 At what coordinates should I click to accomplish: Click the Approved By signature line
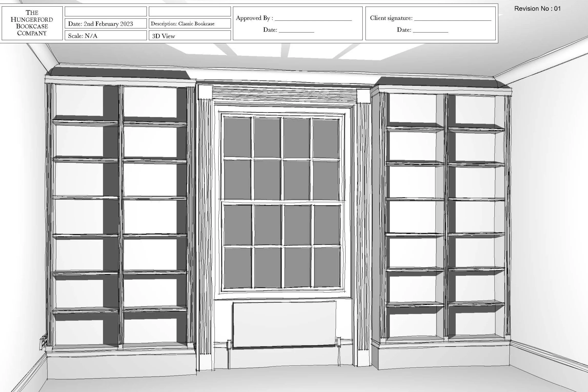click(313, 19)
